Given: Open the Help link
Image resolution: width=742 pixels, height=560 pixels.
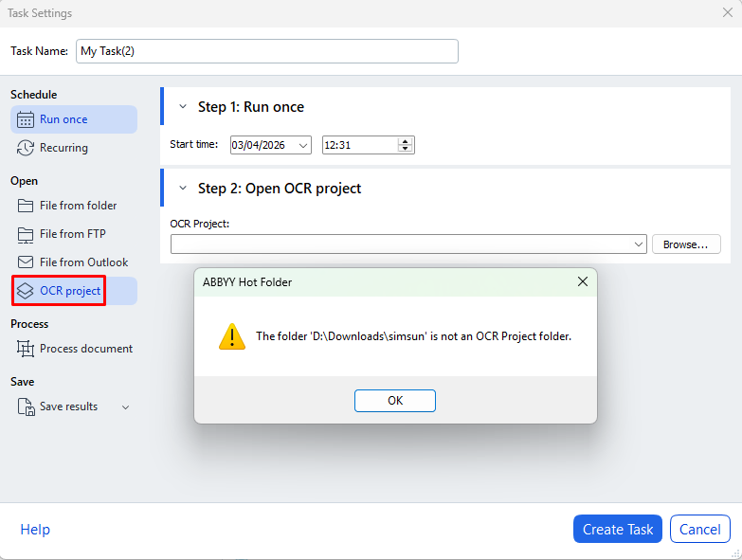Looking at the screenshot, I should pyautogui.click(x=35, y=530).
